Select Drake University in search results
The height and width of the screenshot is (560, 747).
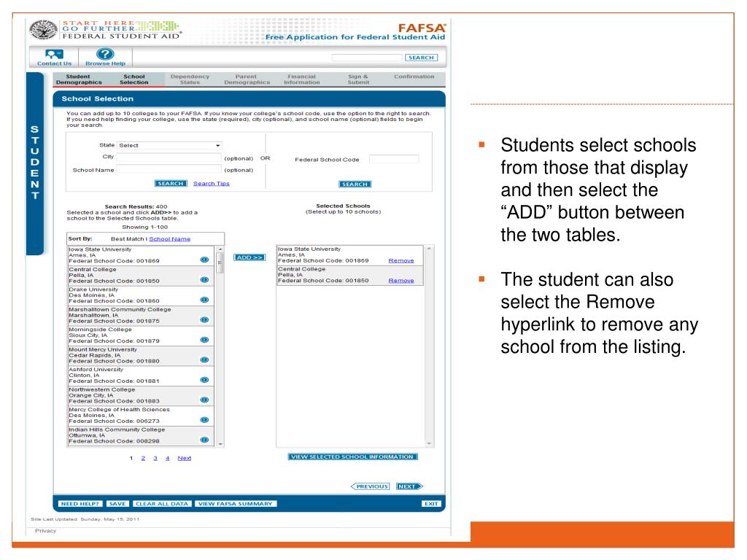click(141, 295)
